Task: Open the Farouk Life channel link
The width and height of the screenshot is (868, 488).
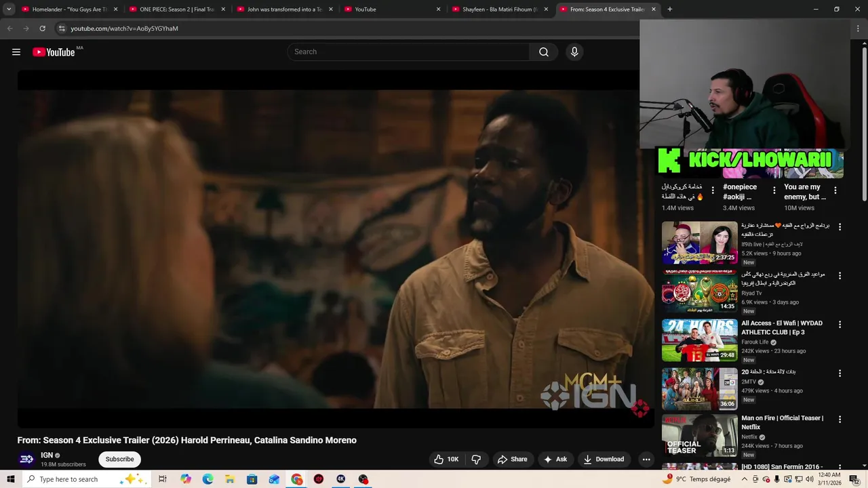Action: (x=755, y=342)
